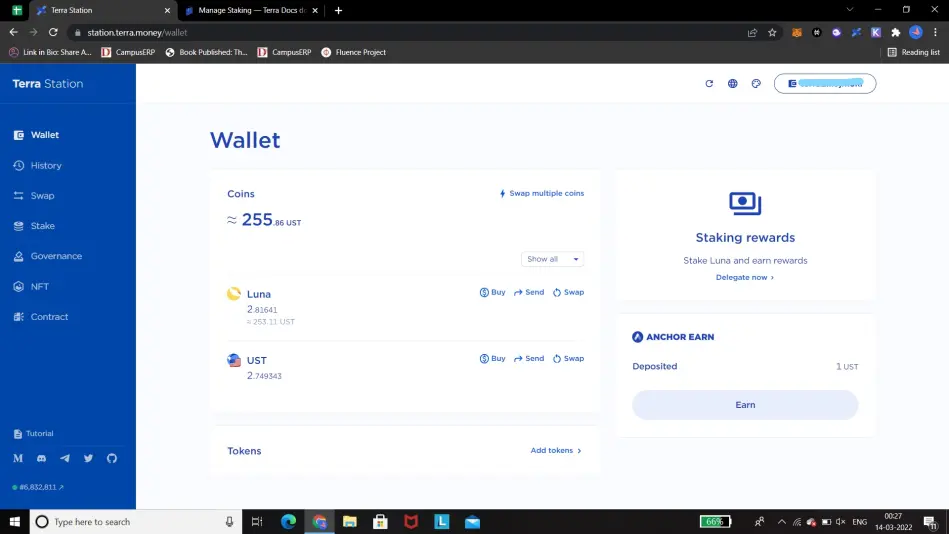Open the Discord icon link

(x=41, y=458)
